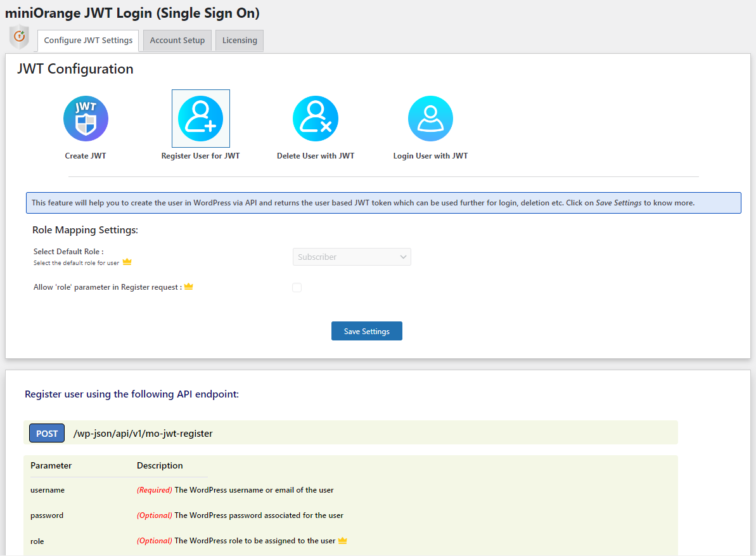Open the Subscriber default role dropdown
Image resolution: width=756 pixels, height=556 pixels.
[352, 257]
